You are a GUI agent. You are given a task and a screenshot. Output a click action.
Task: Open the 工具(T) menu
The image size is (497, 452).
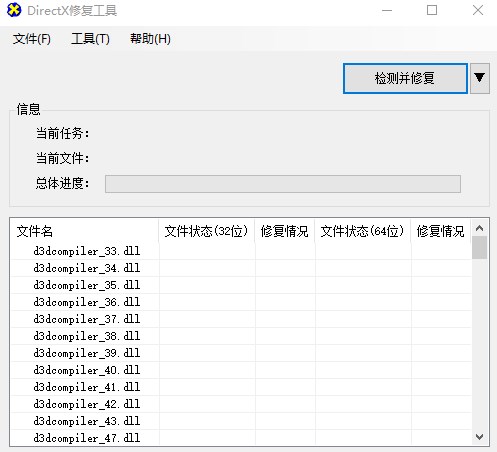click(90, 39)
